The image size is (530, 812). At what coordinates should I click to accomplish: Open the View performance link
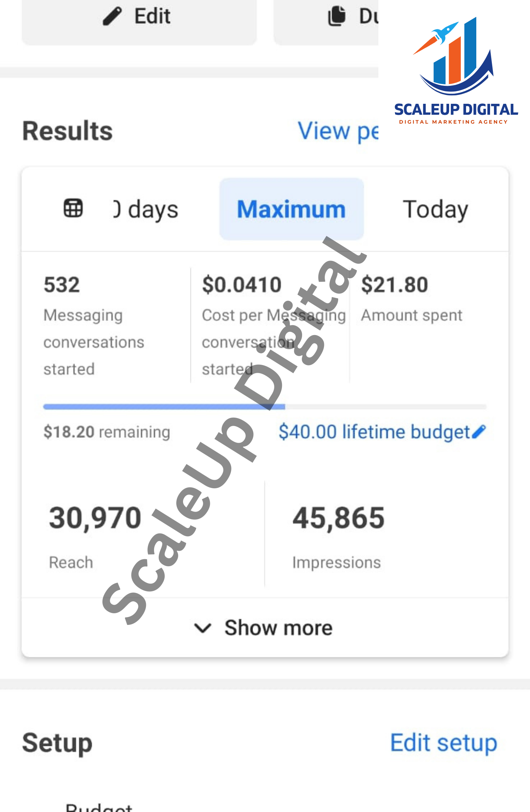coord(338,131)
